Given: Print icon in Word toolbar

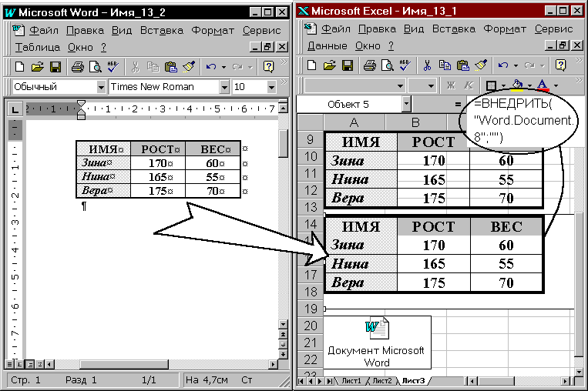Looking at the screenshot, I should (x=78, y=67).
